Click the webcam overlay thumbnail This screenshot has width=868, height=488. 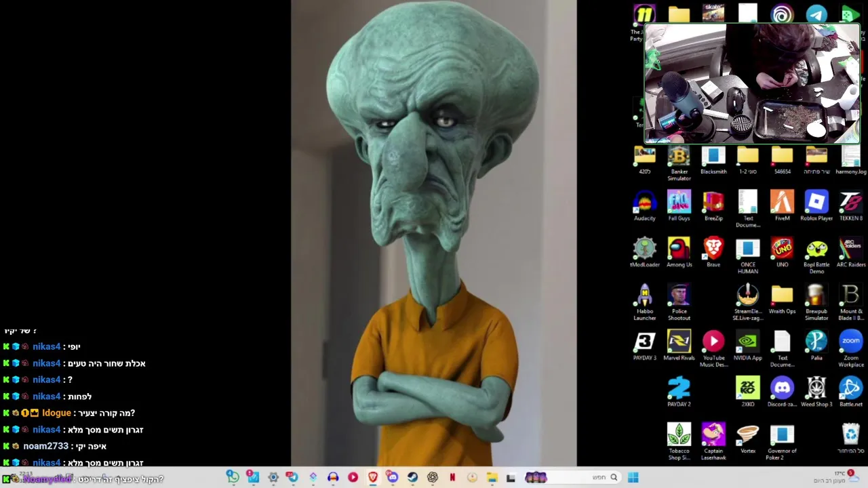(x=752, y=84)
